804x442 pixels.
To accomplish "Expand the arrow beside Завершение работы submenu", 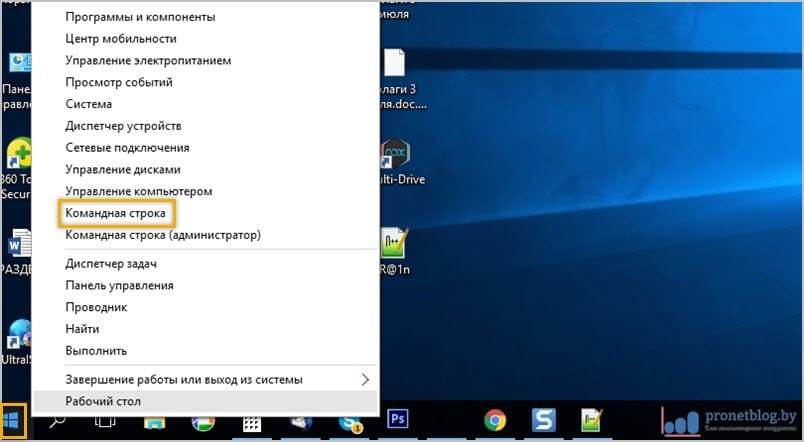I will coord(365,380).
